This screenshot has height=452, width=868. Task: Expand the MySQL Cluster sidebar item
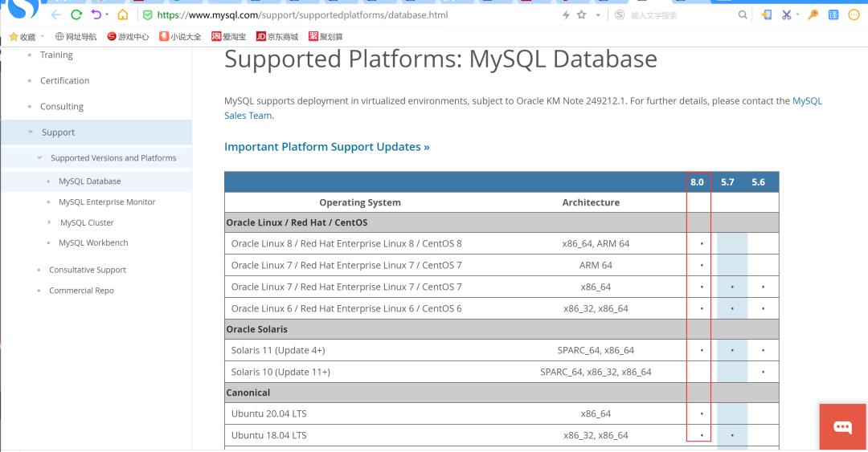(49, 222)
